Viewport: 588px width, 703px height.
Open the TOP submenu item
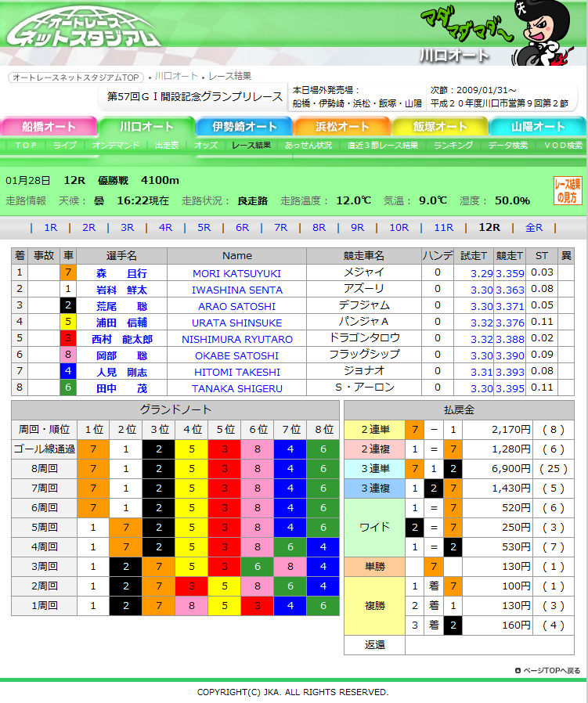[x=26, y=146]
